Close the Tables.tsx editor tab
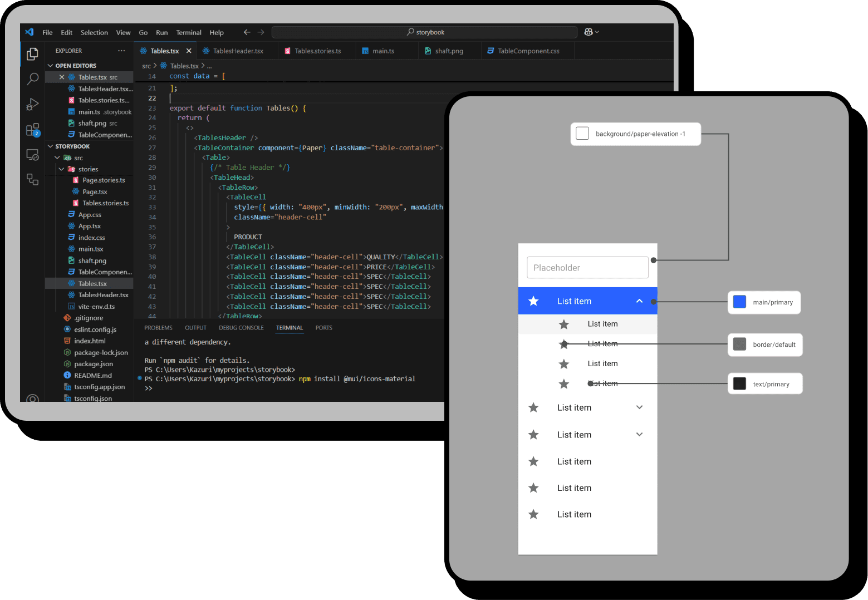This screenshot has height=600, width=868. 189,51
